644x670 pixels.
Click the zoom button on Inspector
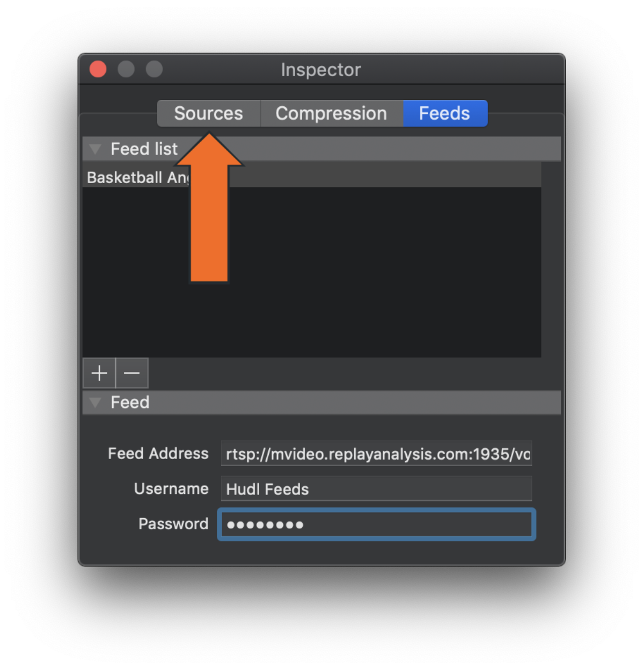pos(153,69)
